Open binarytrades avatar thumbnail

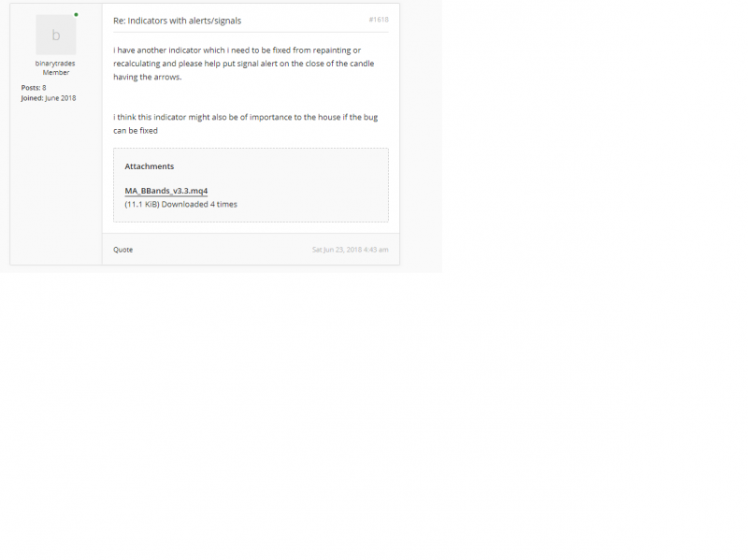pyautogui.click(x=56, y=35)
